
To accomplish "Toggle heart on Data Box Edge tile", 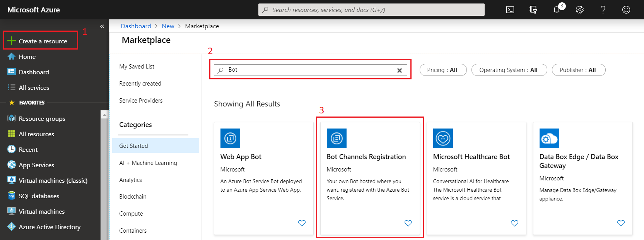I will tap(621, 223).
